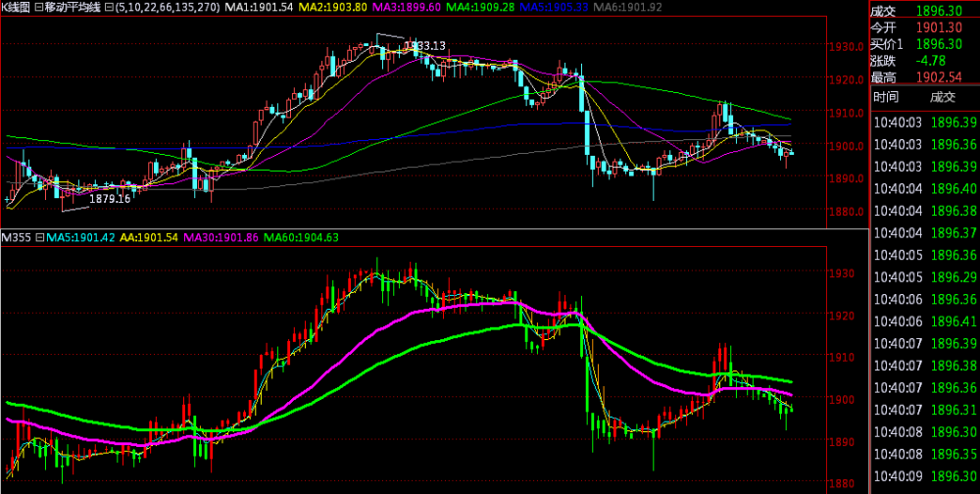The width and height of the screenshot is (980, 494).
Task: Click the 1933.13 high price marker
Action: pos(425,46)
